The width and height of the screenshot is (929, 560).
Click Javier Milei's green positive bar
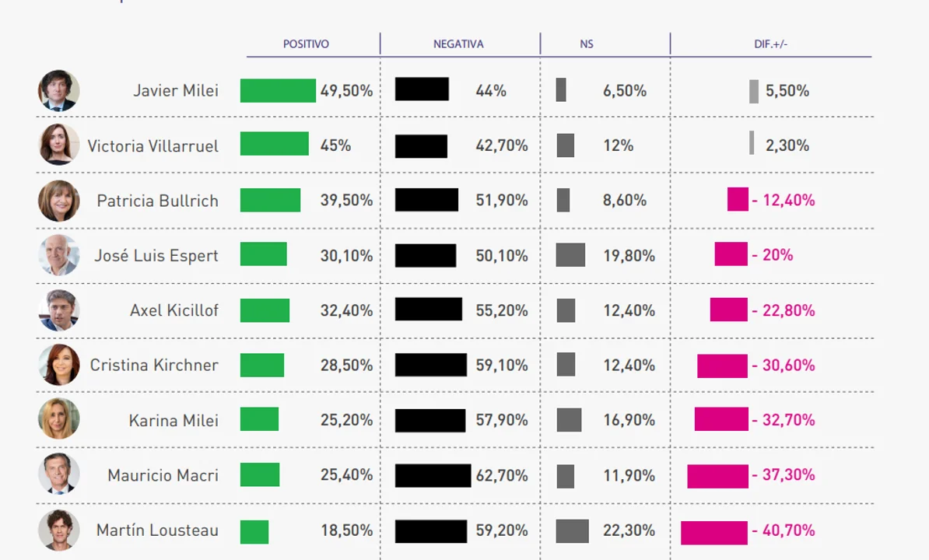(x=278, y=91)
